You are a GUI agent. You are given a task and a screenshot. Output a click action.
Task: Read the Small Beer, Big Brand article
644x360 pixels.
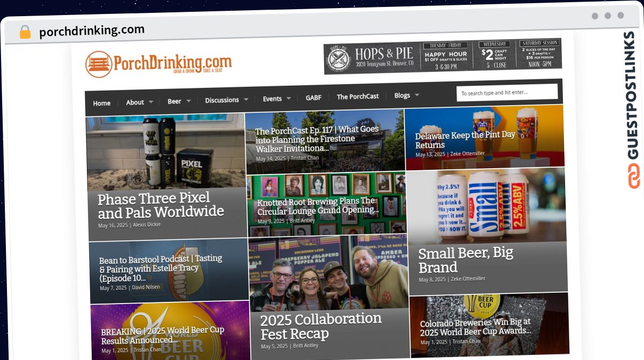click(x=466, y=260)
